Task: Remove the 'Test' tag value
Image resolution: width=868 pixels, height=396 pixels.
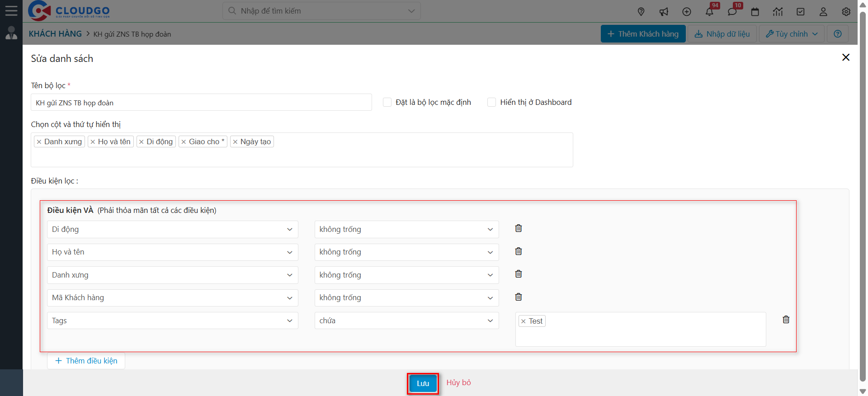Action: pyautogui.click(x=524, y=321)
